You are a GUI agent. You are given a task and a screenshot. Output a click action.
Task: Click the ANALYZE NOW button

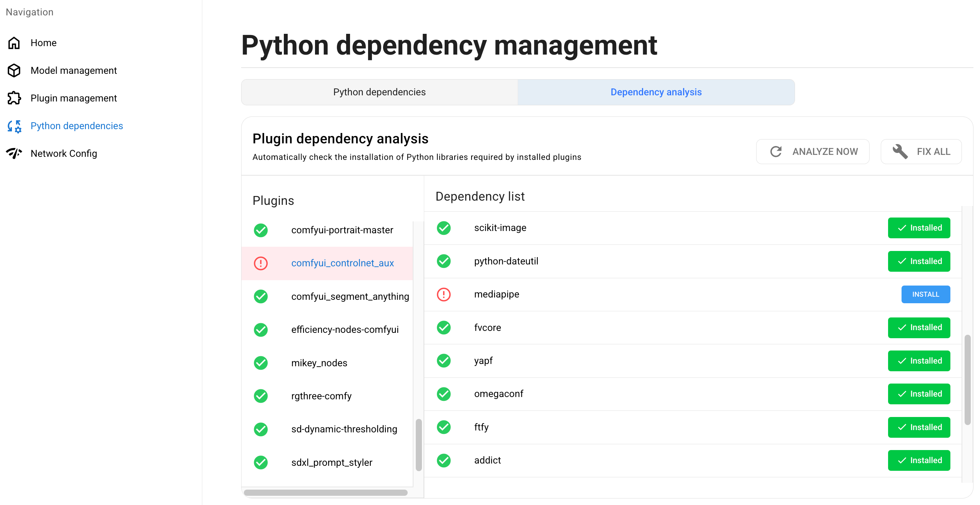tap(812, 151)
